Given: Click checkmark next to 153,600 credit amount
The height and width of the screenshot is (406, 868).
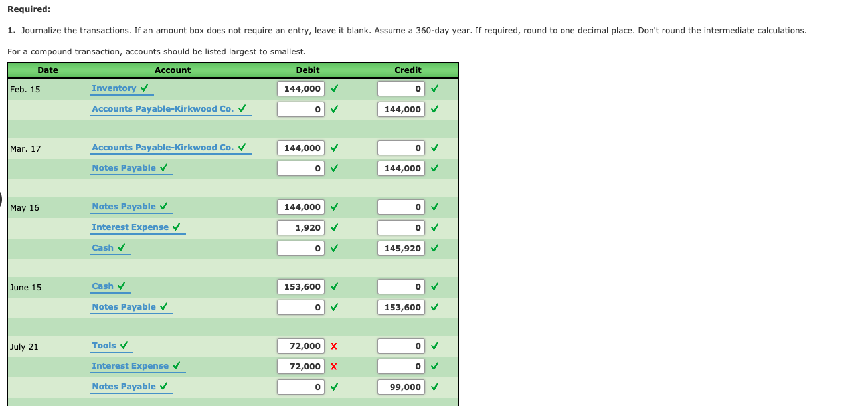Looking at the screenshot, I should coord(434,307).
